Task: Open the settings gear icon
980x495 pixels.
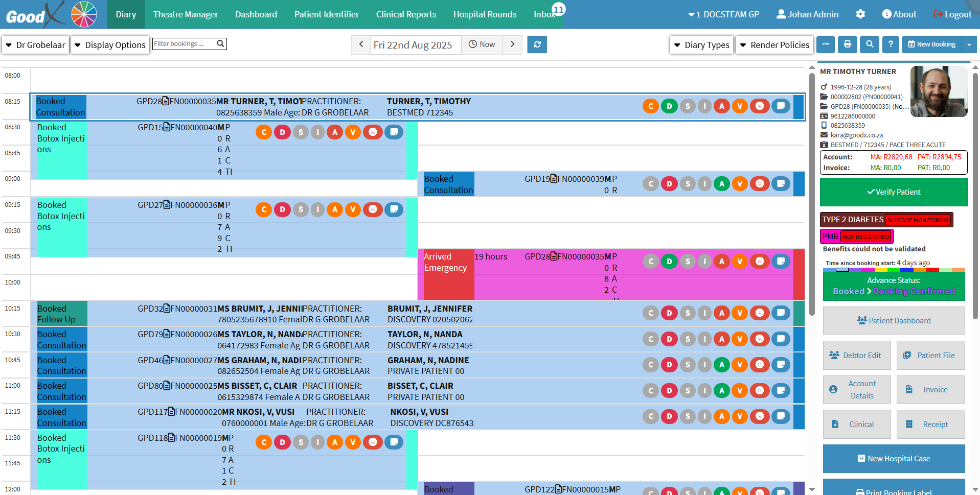Action: (x=860, y=14)
